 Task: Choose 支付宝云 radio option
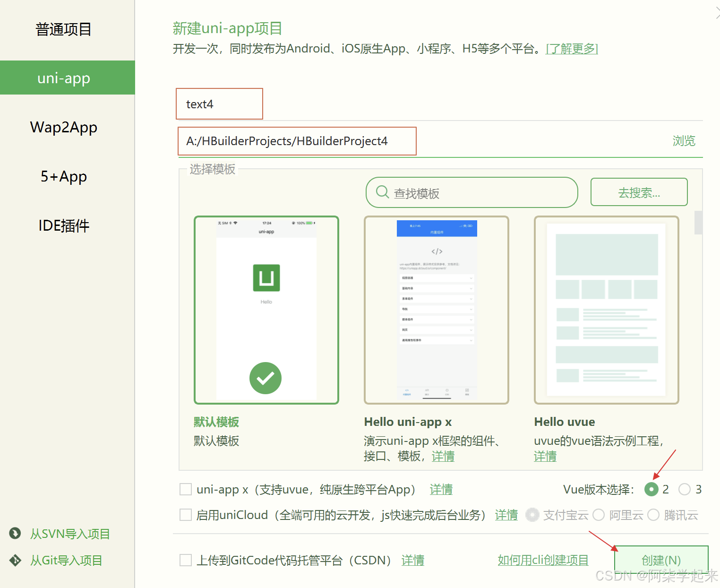pos(532,515)
